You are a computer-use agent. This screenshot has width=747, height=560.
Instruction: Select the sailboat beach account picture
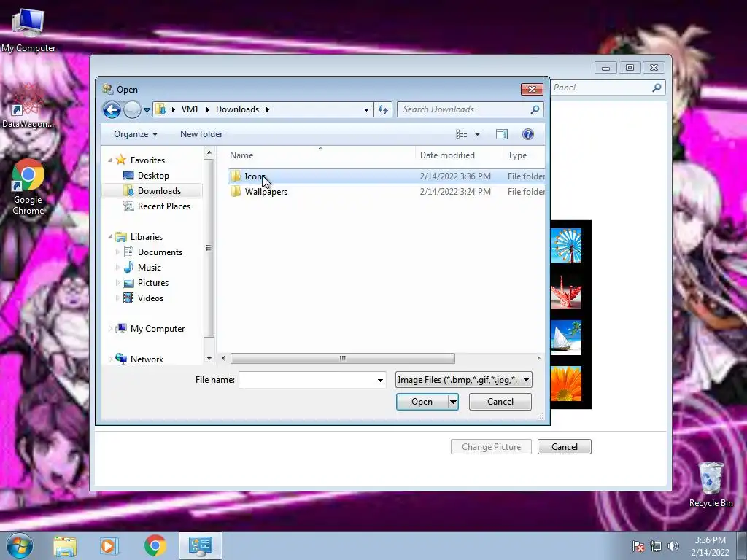[x=566, y=338]
